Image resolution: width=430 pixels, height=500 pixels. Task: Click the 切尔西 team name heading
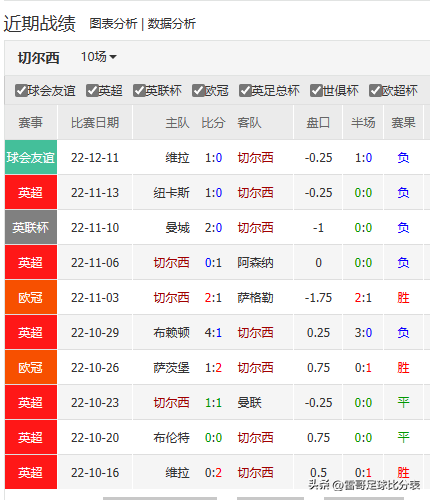point(39,58)
